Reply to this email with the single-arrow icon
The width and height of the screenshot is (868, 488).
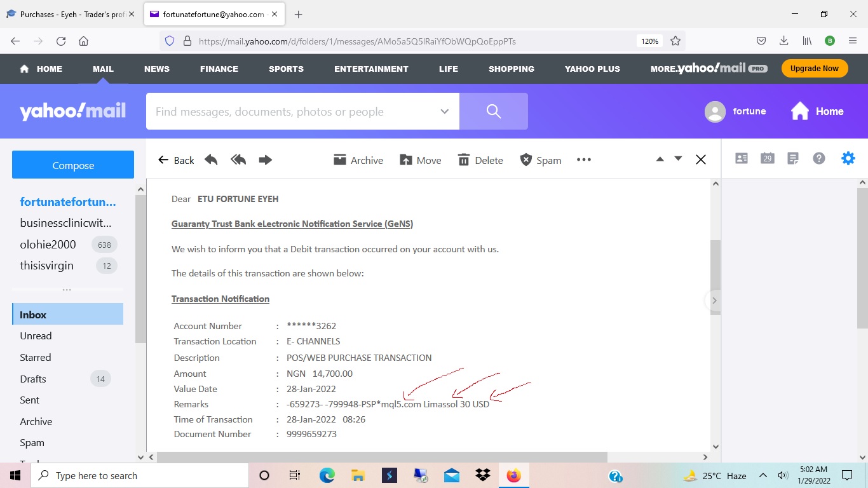pos(211,160)
